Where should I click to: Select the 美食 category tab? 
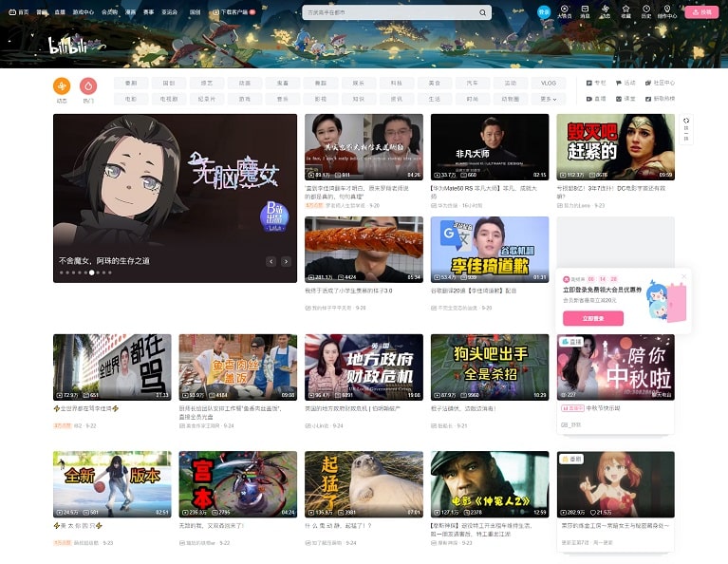(435, 83)
